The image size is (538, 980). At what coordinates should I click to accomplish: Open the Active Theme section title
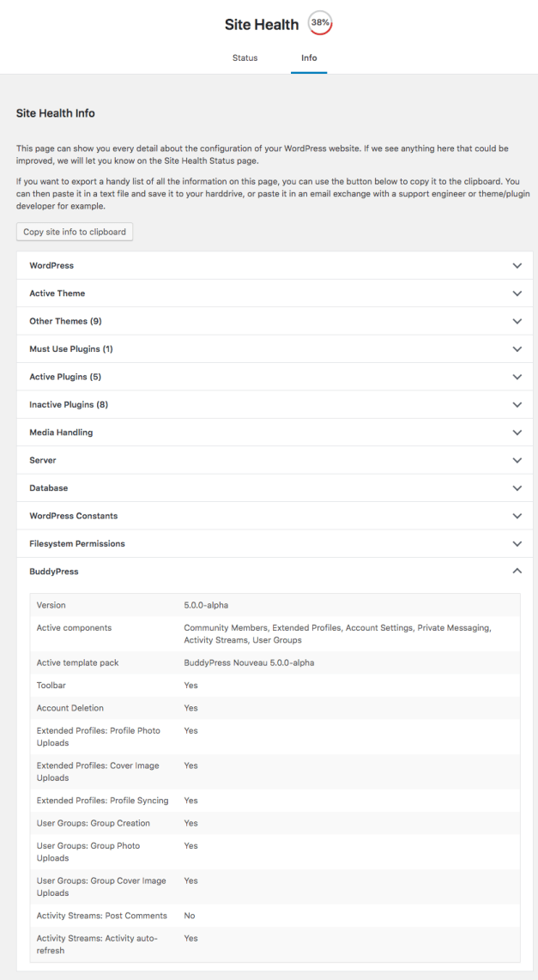click(57, 293)
